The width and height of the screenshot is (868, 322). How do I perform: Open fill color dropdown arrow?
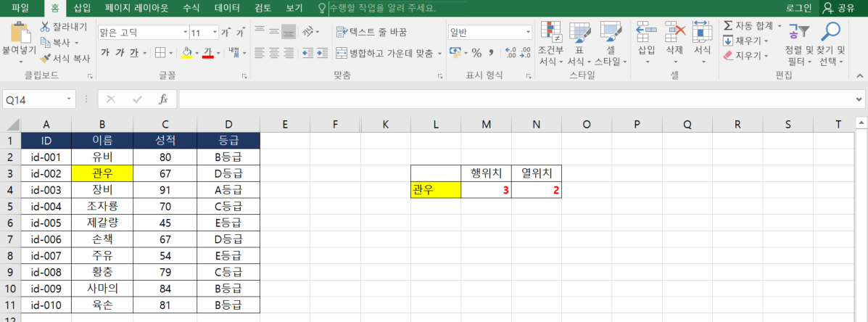195,53
